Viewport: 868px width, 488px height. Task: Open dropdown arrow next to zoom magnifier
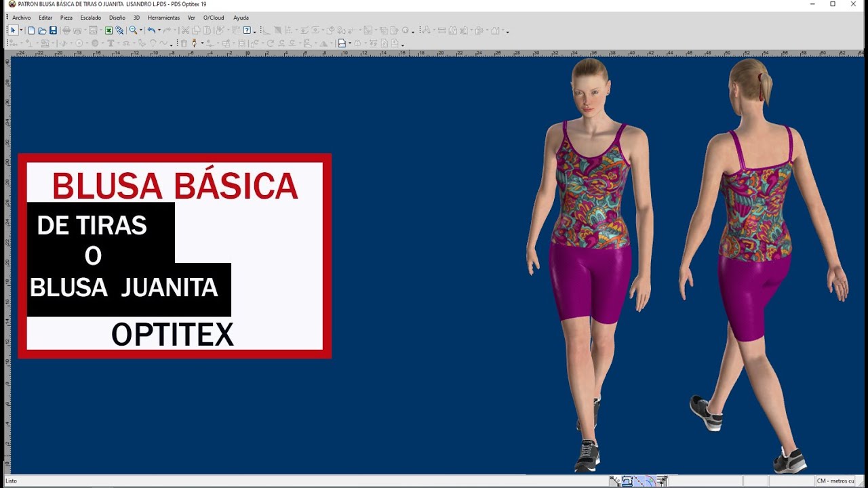(140, 30)
